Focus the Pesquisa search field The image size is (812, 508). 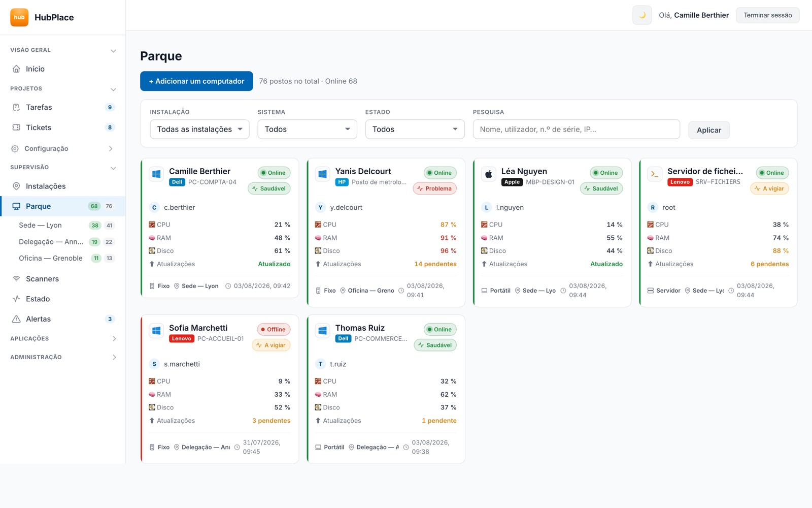[x=576, y=129]
